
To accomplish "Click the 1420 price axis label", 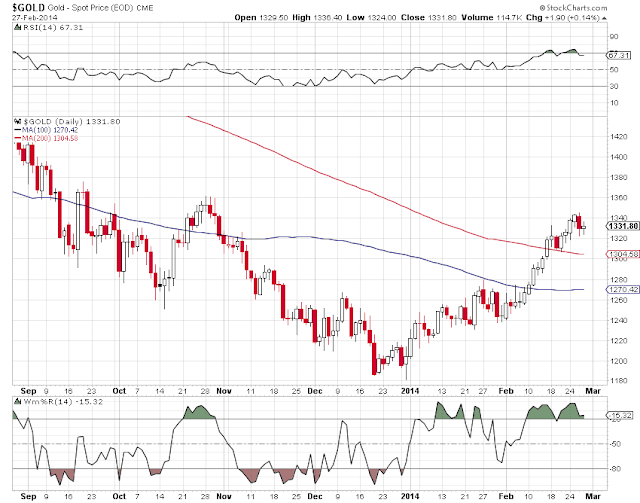I will [x=618, y=136].
